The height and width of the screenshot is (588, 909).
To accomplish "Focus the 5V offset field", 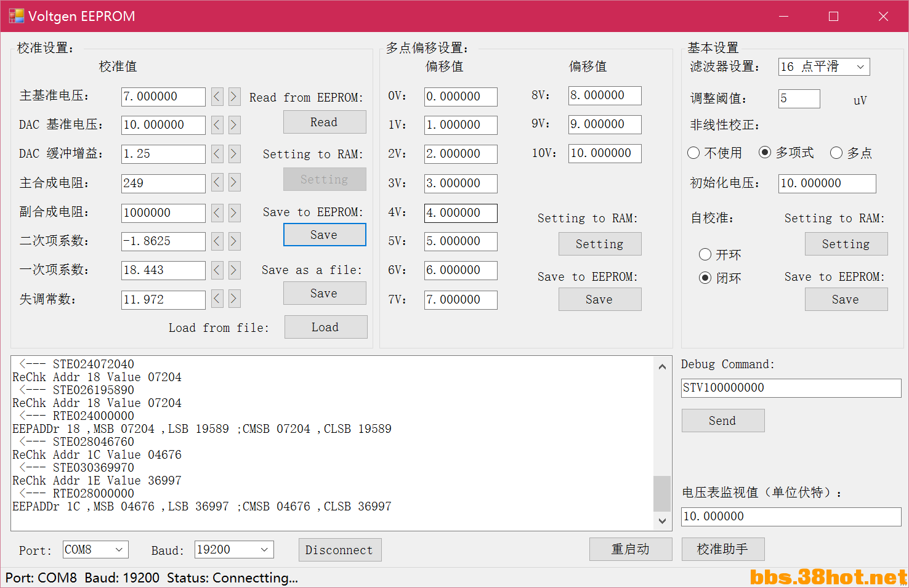I will coord(461,241).
